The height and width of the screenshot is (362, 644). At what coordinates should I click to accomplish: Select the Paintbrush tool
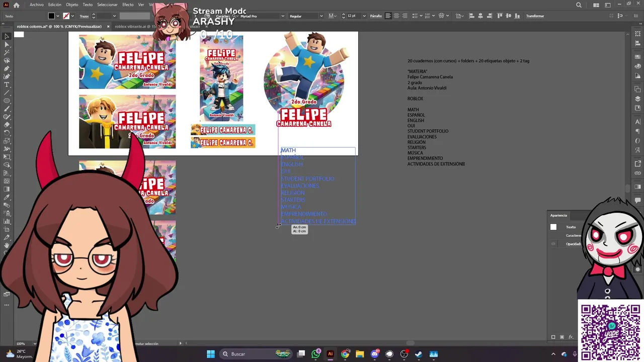7,109
